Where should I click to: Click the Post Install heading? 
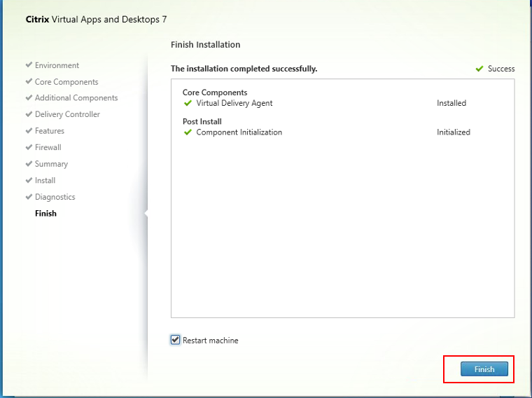(202, 122)
